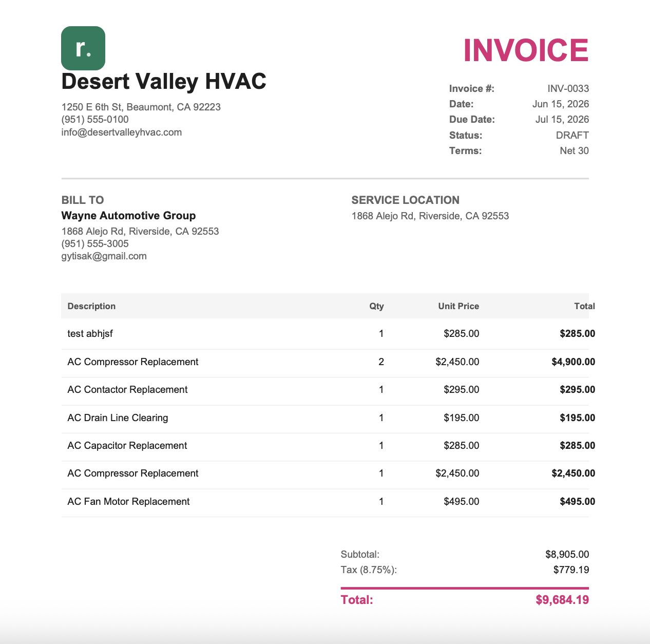The width and height of the screenshot is (650, 644).
Task: Click the Unit Price column header
Action: (458, 306)
